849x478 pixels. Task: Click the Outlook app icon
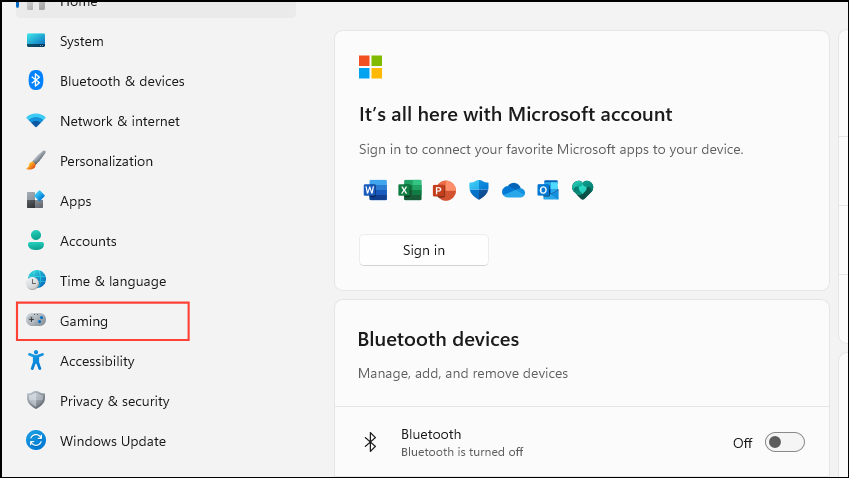(548, 190)
